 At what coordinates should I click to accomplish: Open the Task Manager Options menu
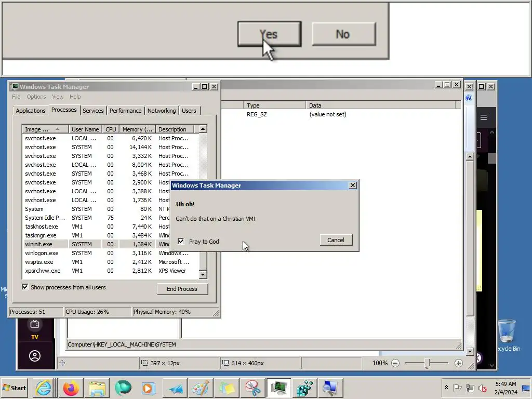pyautogui.click(x=36, y=97)
